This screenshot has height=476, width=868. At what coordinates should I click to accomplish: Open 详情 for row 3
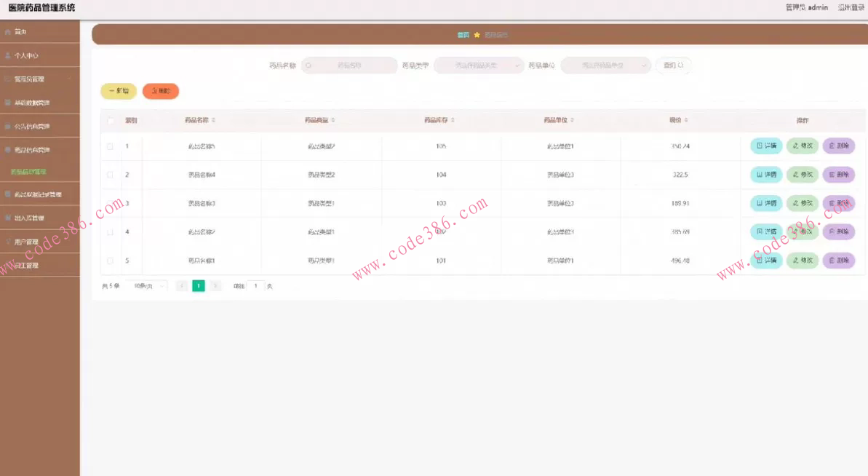pos(766,203)
